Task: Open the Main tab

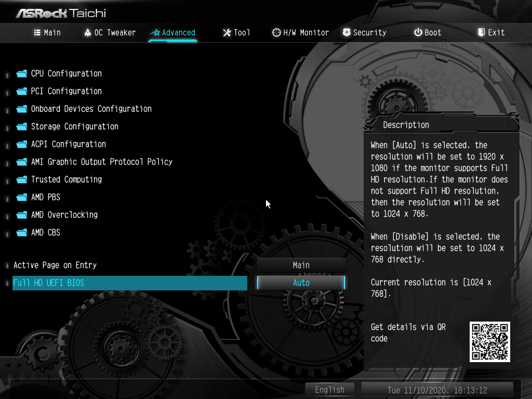Action: click(47, 33)
